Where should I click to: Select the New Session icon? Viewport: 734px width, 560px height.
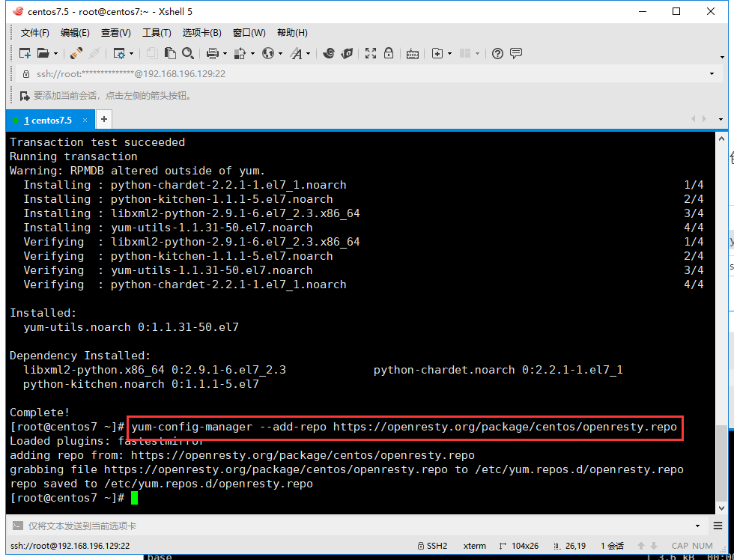24,53
